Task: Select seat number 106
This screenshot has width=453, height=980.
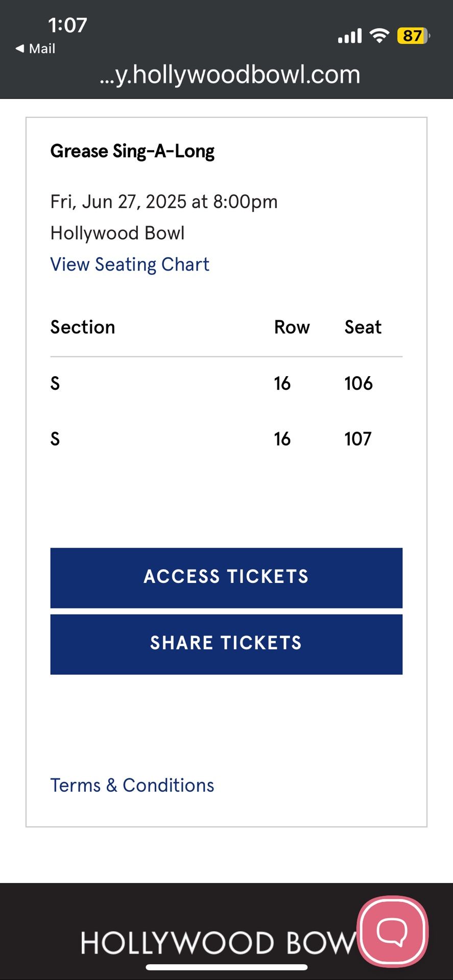Action: click(x=358, y=383)
